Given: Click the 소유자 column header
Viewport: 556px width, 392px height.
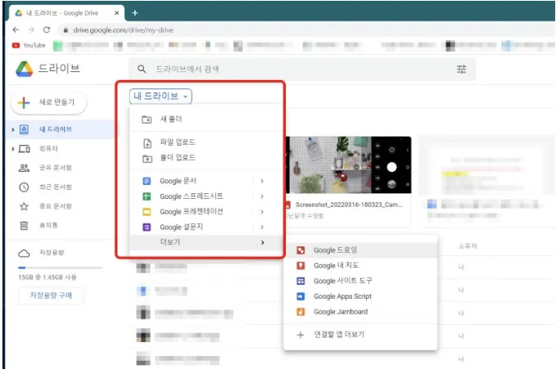Looking at the screenshot, I should [468, 246].
